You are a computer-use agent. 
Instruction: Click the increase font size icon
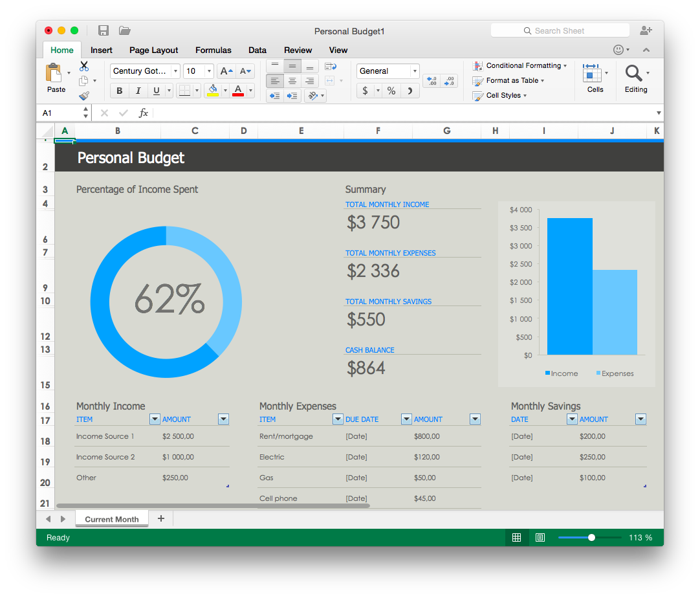(x=226, y=71)
